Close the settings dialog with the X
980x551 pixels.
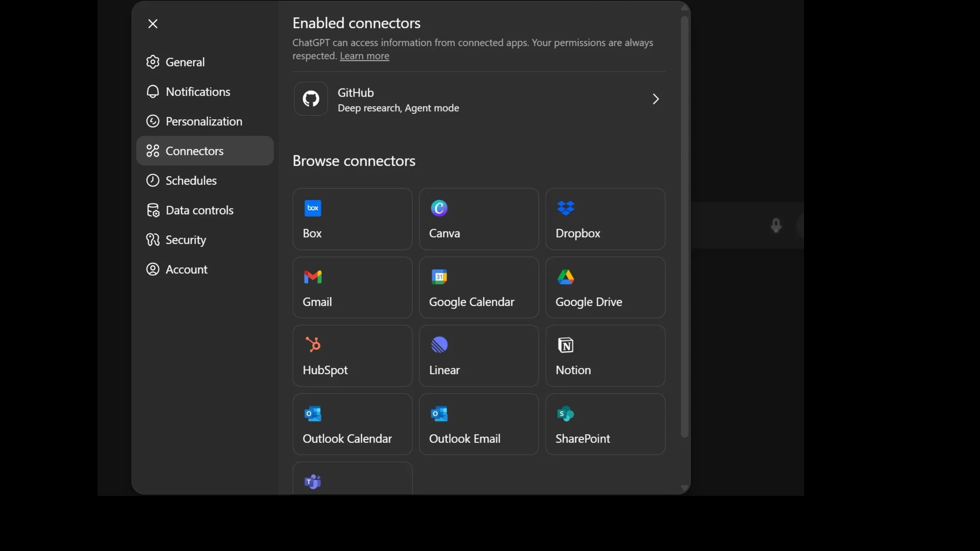coord(153,23)
